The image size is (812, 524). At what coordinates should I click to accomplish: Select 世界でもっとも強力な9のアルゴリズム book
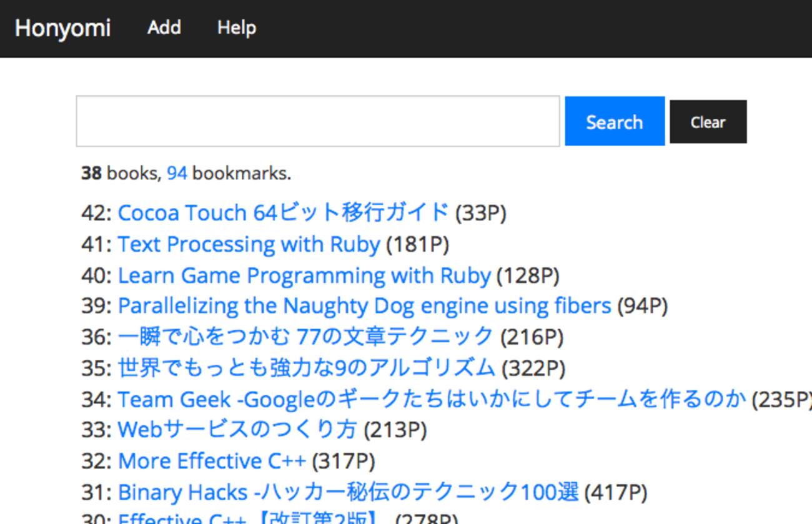click(x=306, y=368)
